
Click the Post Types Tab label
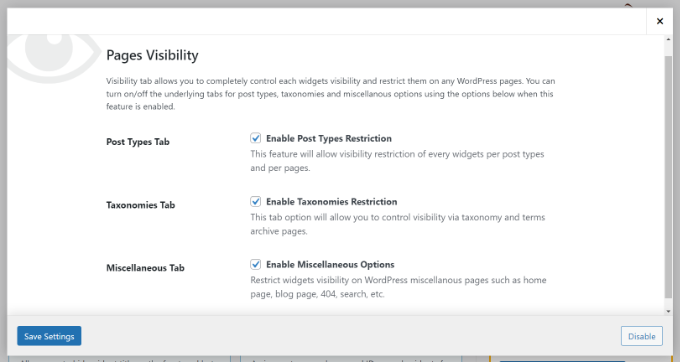[x=138, y=142]
